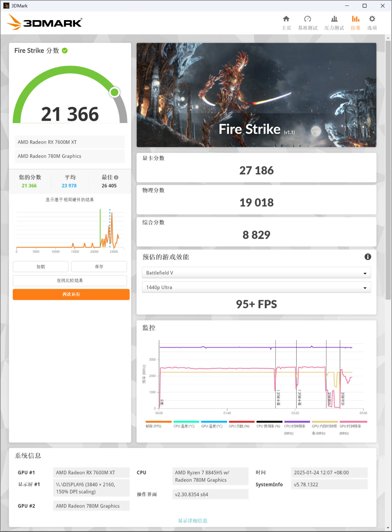Click the compare results online button
This screenshot has height=532, width=392.
(70, 281)
